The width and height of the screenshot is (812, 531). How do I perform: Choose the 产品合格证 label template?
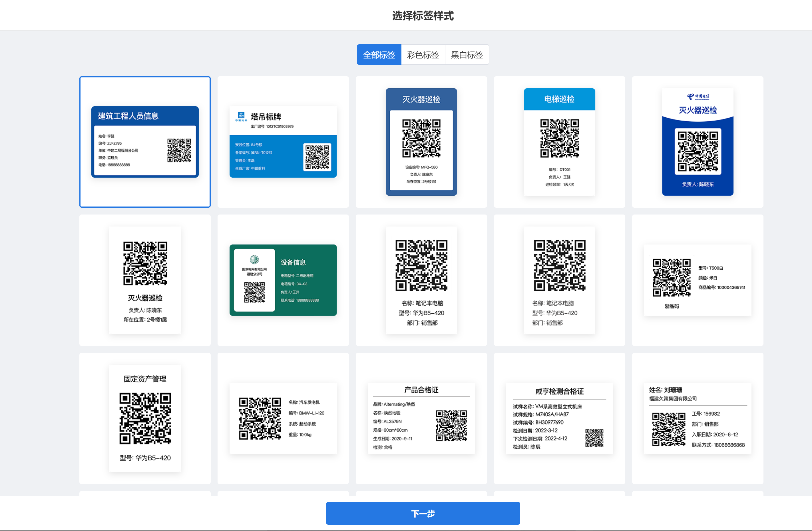pos(421,418)
